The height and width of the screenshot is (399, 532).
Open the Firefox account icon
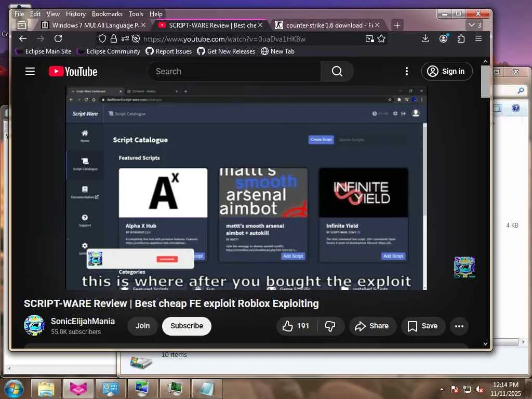pyautogui.click(x=444, y=38)
